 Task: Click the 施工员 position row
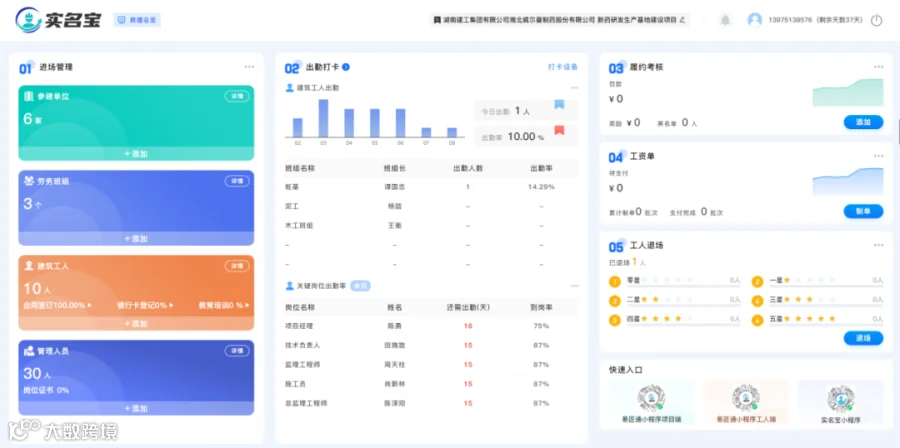coord(431,384)
